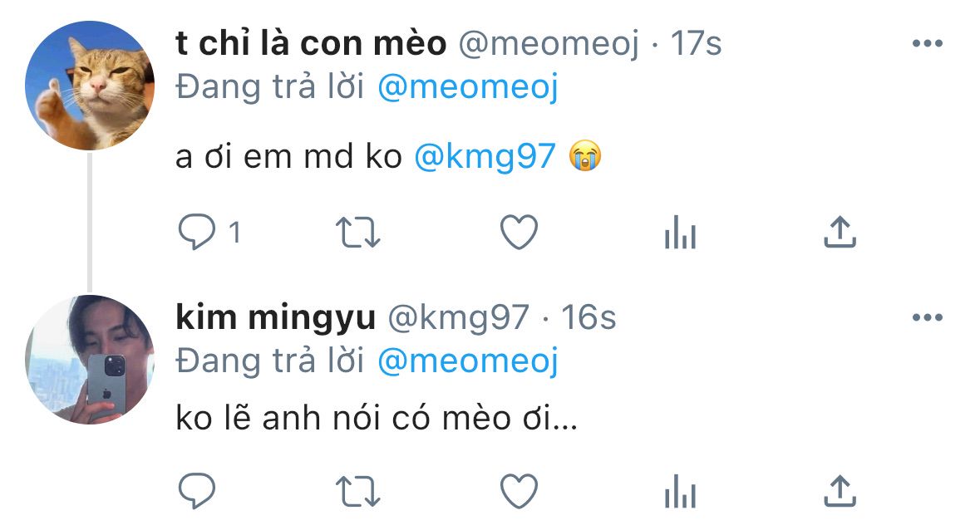Open the @kmg97 mention in the tweet text
Image resolution: width=980 pixels, height=530 pixels.
485,157
